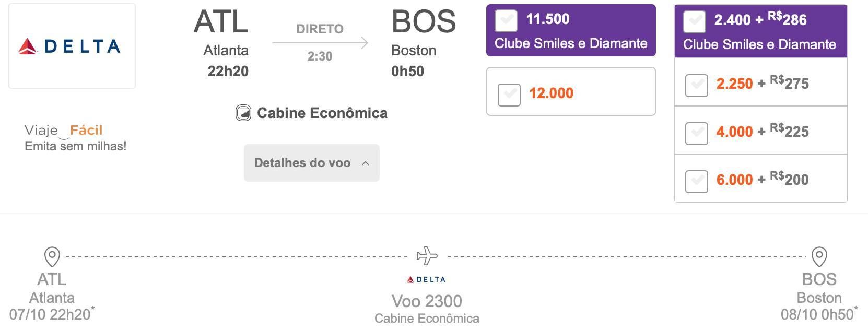Click the Delta airline logo card
Viewport: 868px width, 330px height.
[72, 46]
